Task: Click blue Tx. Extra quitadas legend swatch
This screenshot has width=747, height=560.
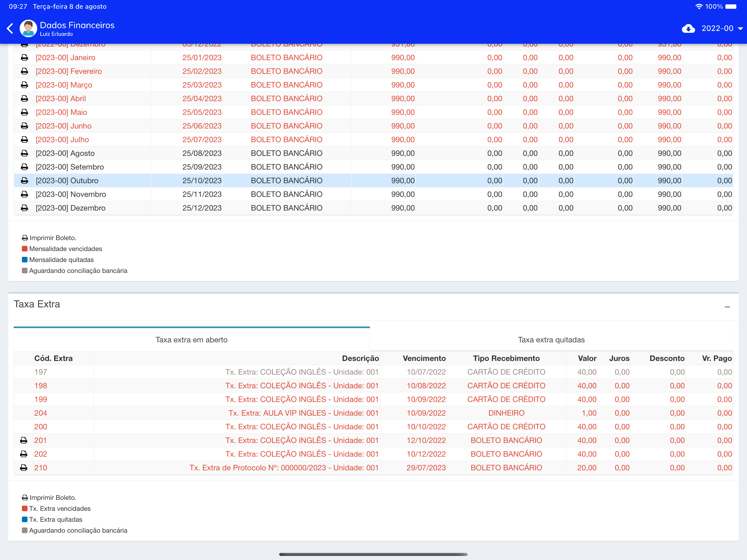Action: (x=25, y=520)
